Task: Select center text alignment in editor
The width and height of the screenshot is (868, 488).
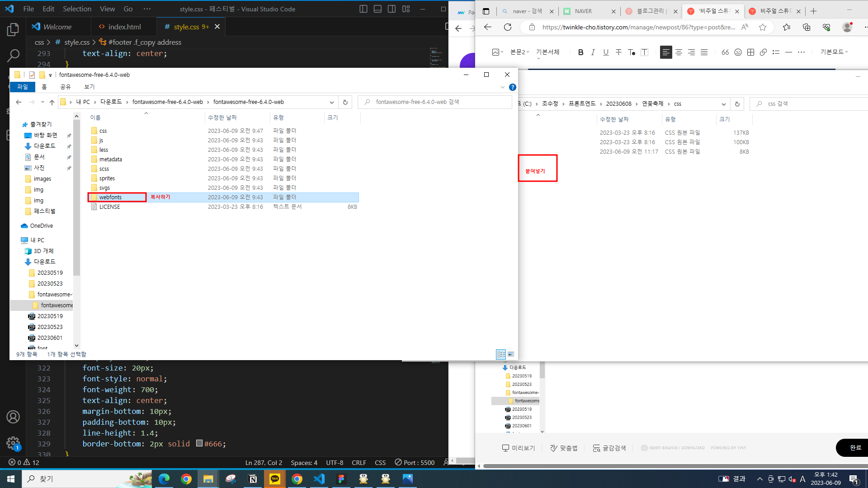Action: point(679,52)
